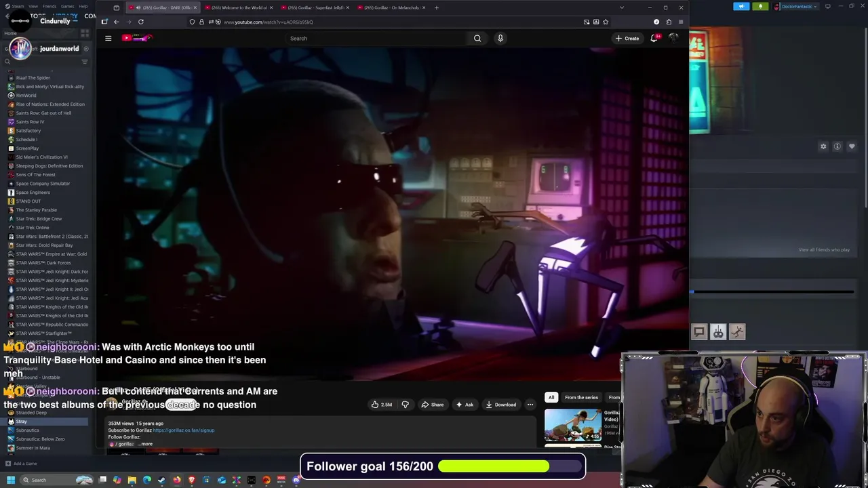Open the Steam View menu
Screen dimensions: 868x488
(33, 6)
